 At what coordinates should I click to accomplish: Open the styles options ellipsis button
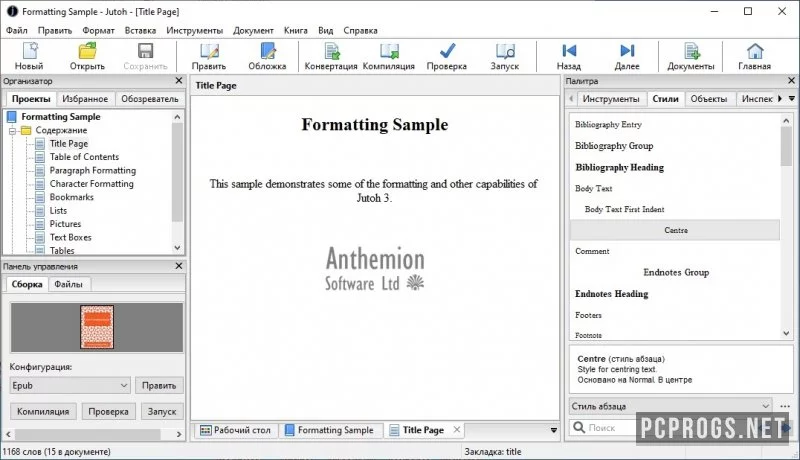click(785, 406)
